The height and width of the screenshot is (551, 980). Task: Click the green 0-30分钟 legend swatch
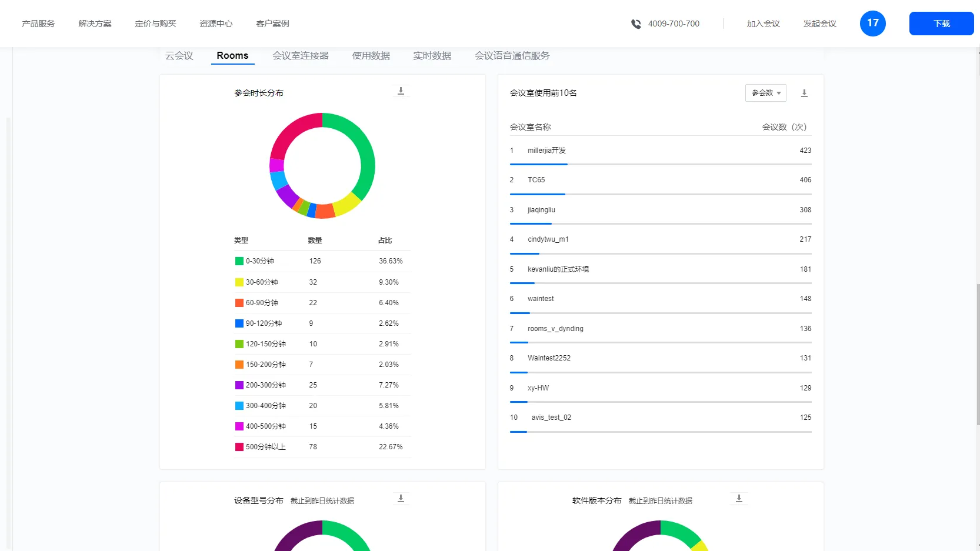pyautogui.click(x=239, y=261)
